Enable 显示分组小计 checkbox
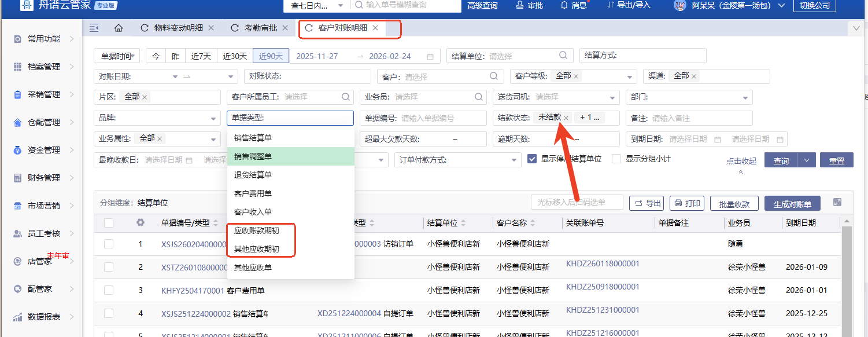 pos(616,159)
